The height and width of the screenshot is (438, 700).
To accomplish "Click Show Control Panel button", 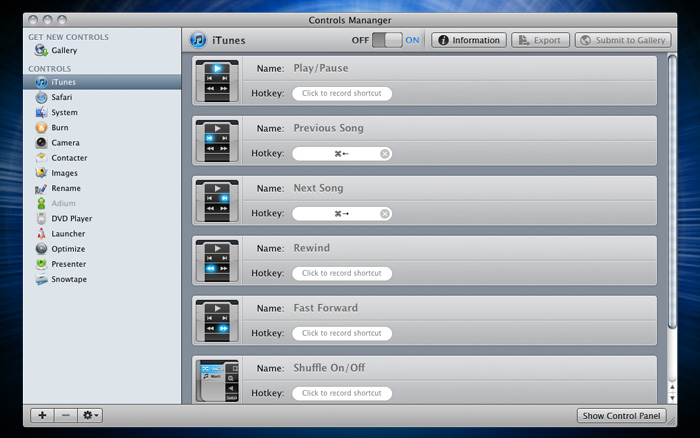I will pyautogui.click(x=621, y=416).
